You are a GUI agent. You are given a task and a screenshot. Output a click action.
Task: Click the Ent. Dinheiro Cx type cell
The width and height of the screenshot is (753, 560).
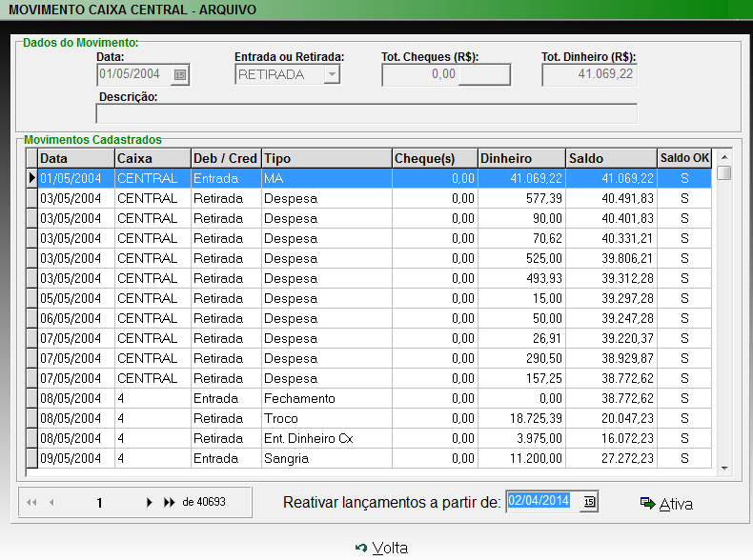(327, 438)
